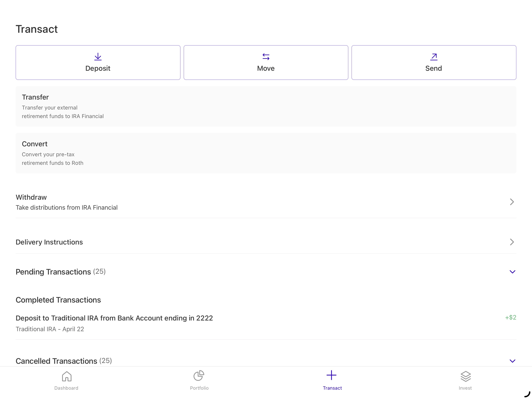The width and height of the screenshot is (532, 399).
Task: Switch to the Portfolio tab label
Action: (x=199, y=388)
